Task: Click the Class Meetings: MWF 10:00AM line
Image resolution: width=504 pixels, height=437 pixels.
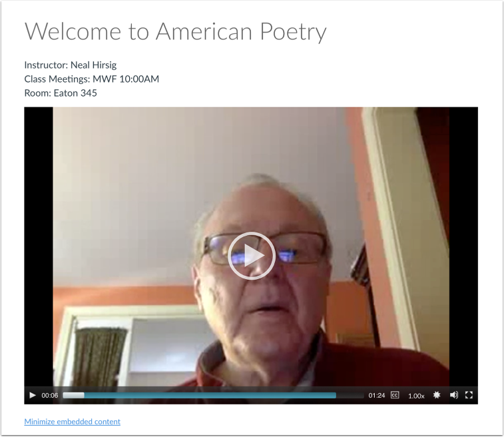Action: click(x=92, y=79)
